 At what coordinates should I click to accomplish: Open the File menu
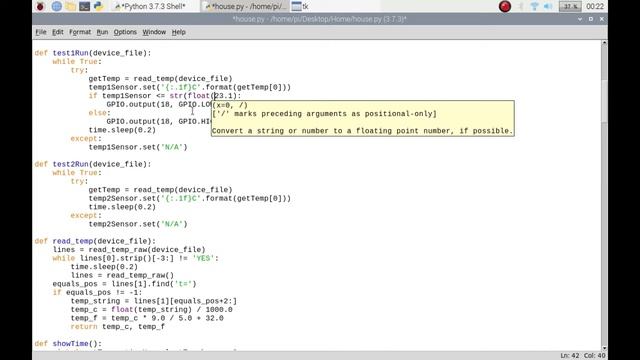coord(41,32)
